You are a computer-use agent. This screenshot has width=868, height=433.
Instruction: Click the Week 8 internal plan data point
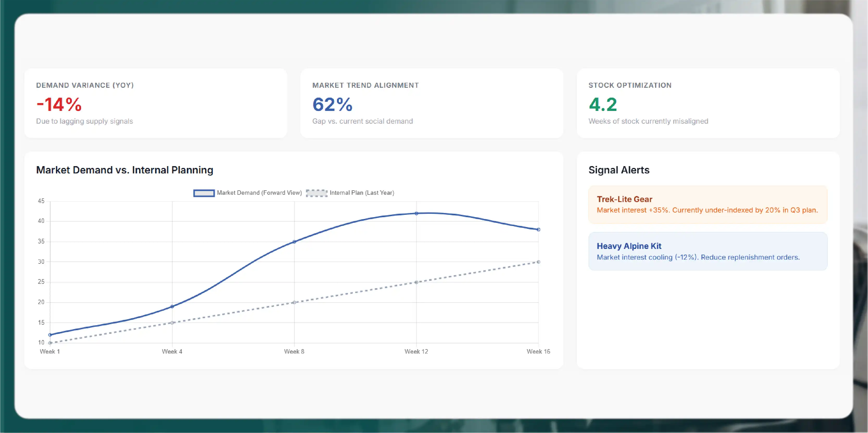pos(294,302)
